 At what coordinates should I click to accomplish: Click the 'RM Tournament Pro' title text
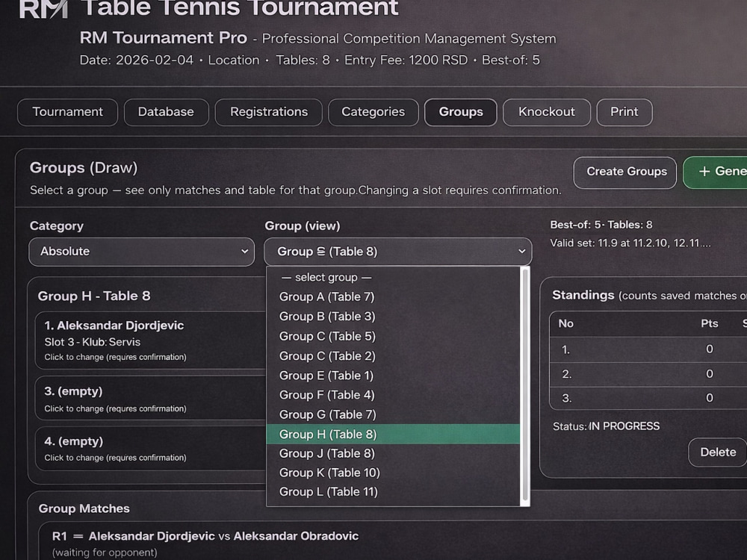pyautogui.click(x=164, y=37)
